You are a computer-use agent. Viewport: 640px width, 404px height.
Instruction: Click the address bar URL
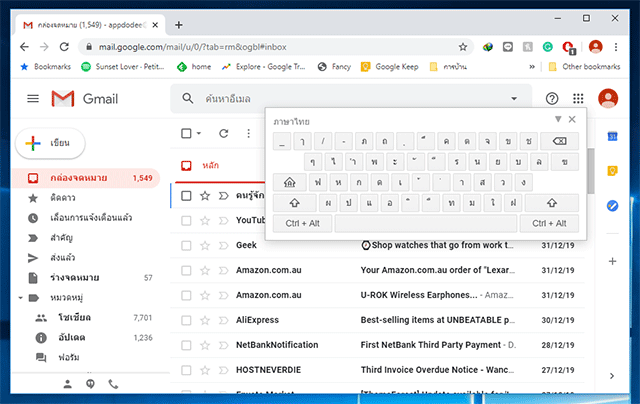pyautogui.click(x=193, y=47)
